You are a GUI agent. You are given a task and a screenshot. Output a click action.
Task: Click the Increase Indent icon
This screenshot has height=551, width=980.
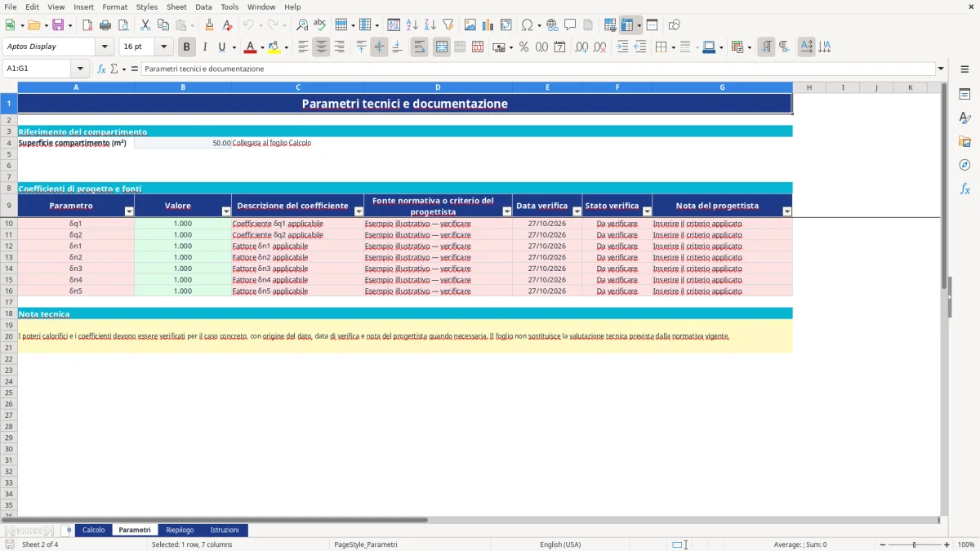point(622,47)
